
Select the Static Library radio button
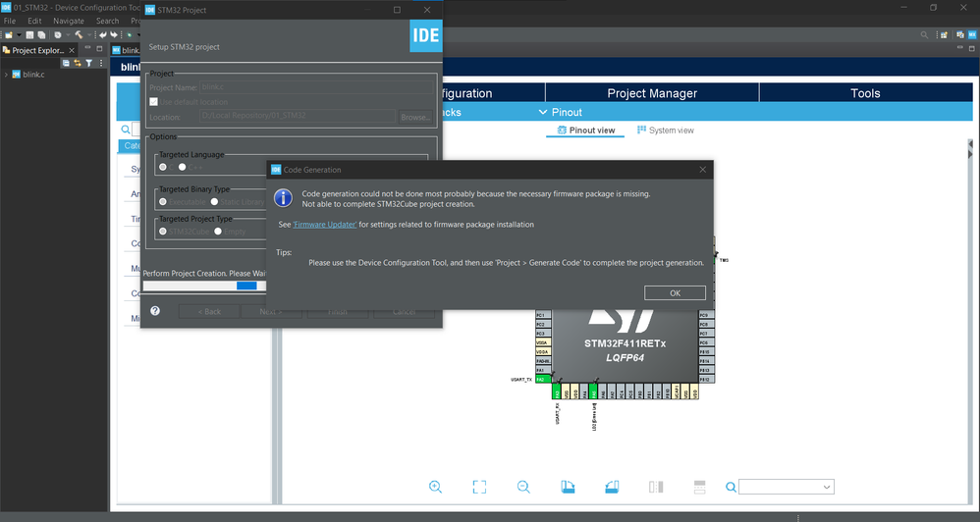point(214,202)
